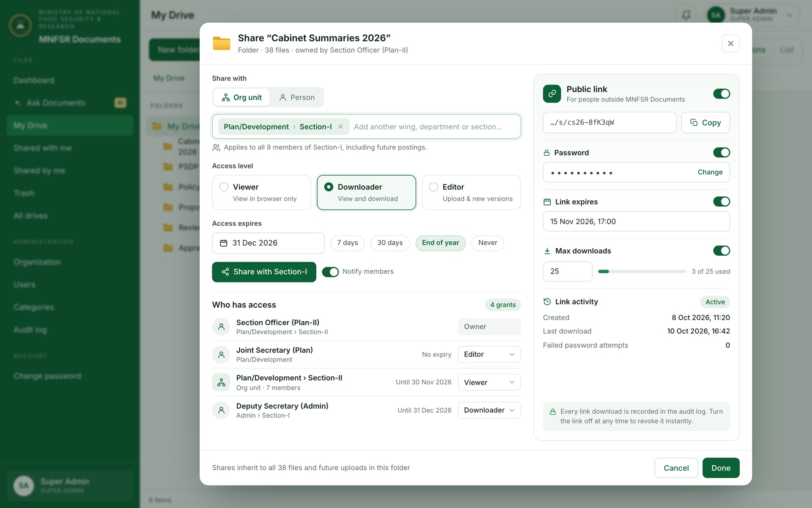
Task: Click the Done button
Action: [x=721, y=468]
